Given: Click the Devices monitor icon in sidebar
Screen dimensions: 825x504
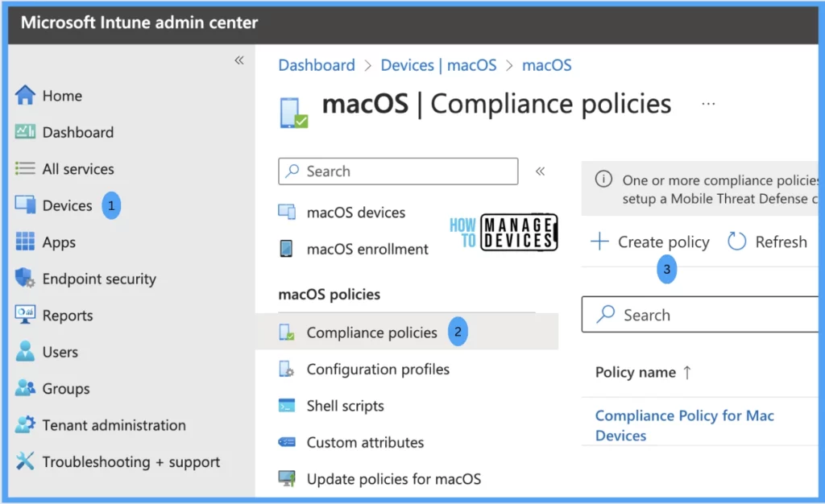Looking at the screenshot, I should [25, 204].
